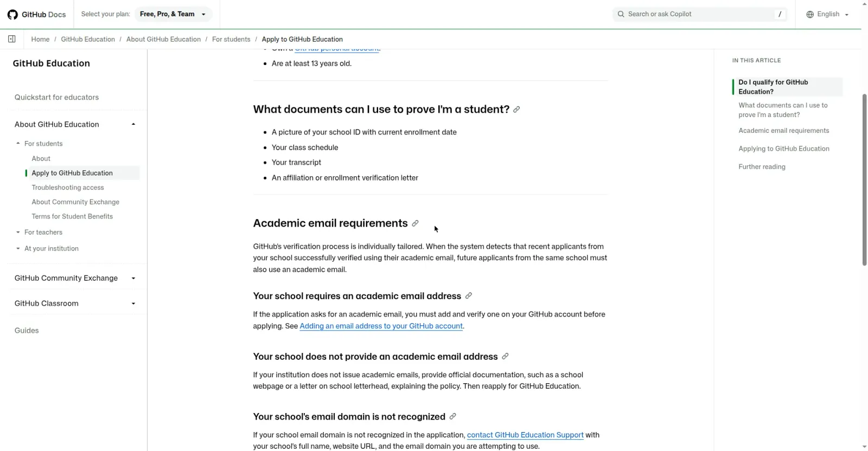
Task: Click the GitHub Octocat logo icon
Action: coord(12,15)
